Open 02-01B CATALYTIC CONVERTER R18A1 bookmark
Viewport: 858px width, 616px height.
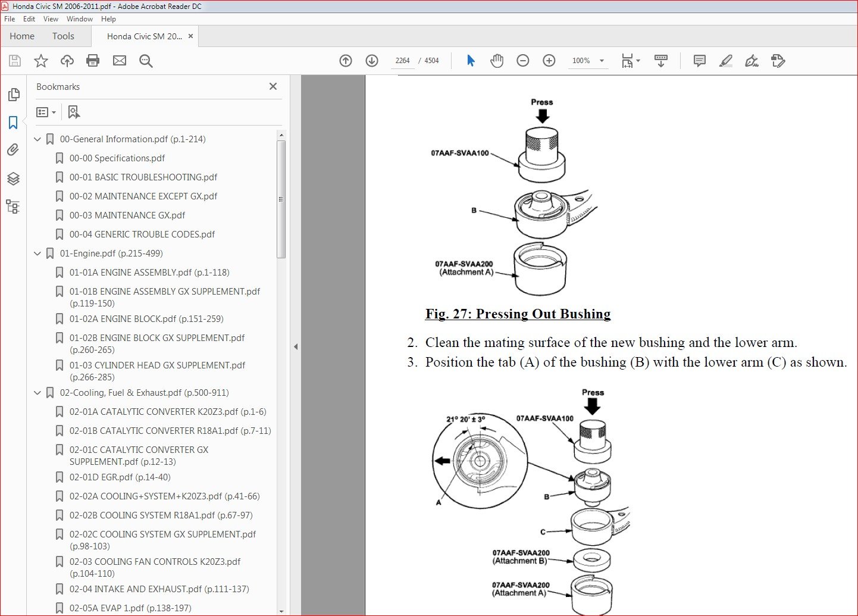(170, 431)
